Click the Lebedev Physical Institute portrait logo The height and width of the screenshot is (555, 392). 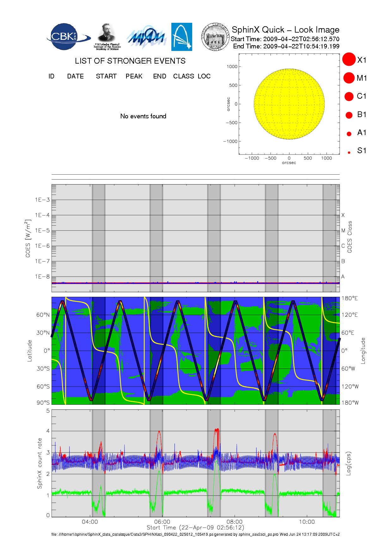[107, 37]
